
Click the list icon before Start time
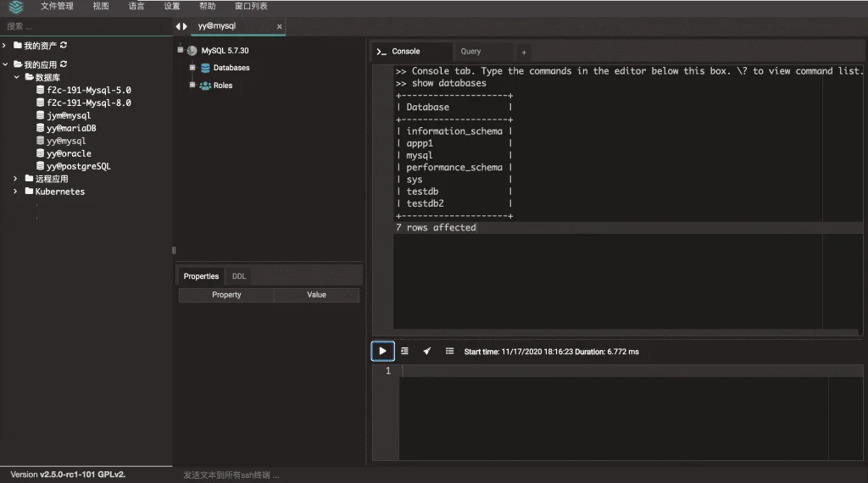click(x=449, y=352)
